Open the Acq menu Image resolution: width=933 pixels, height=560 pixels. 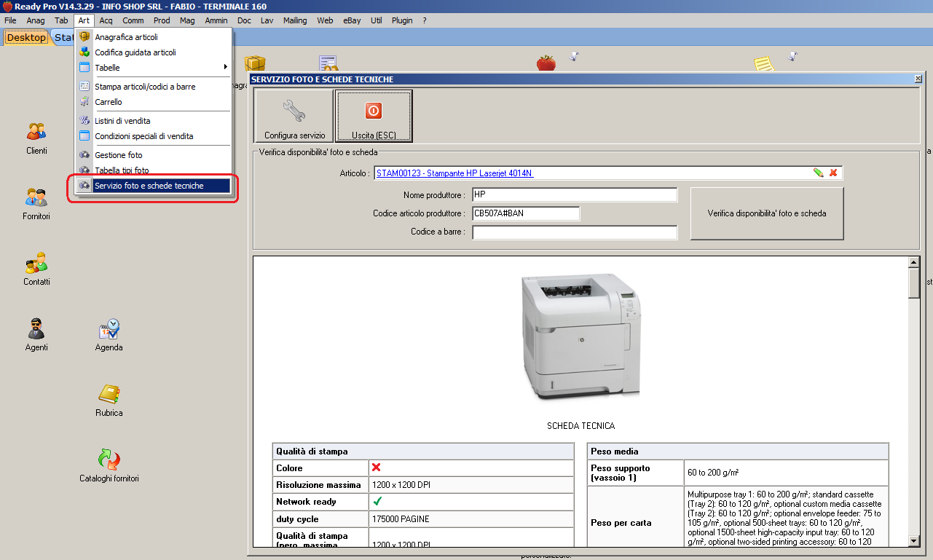pyautogui.click(x=106, y=20)
